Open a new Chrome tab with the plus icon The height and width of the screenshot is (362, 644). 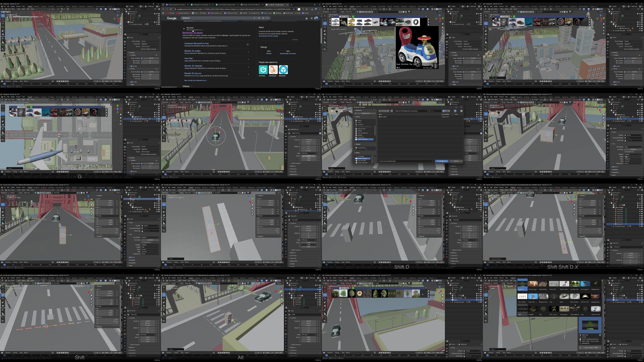pos(291,5)
